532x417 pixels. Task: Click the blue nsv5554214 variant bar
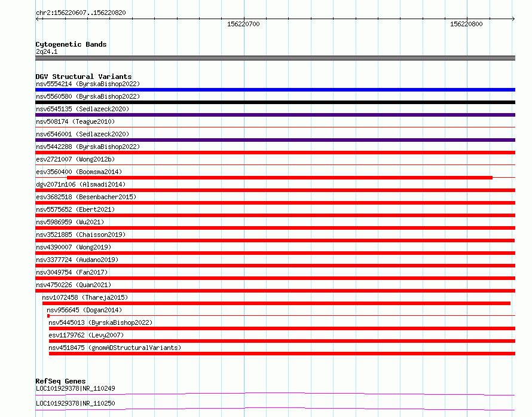[x=275, y=90]
